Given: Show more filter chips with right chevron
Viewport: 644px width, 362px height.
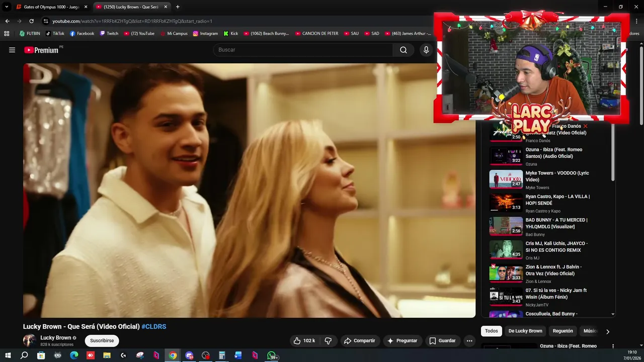Looking at the screenshot, I should coord(607,331).
